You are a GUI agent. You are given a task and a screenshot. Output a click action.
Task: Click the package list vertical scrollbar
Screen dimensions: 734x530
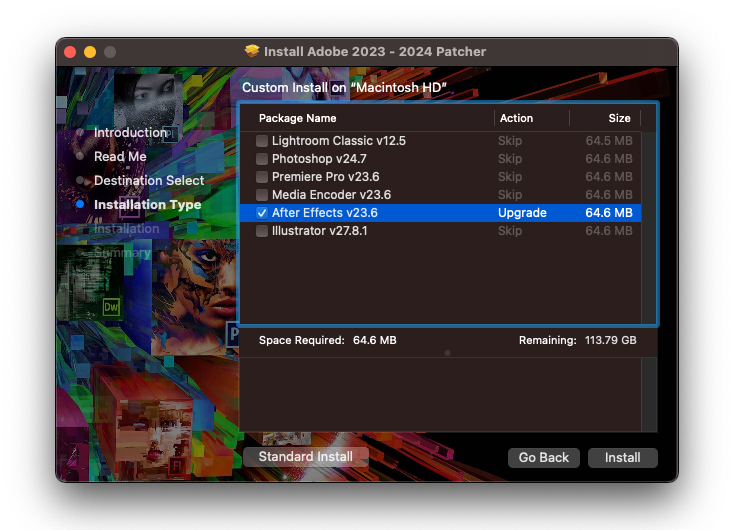pos(648,228)
